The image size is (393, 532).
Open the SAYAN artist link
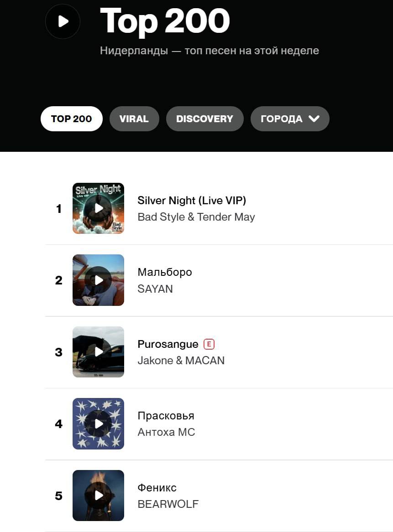155,289
